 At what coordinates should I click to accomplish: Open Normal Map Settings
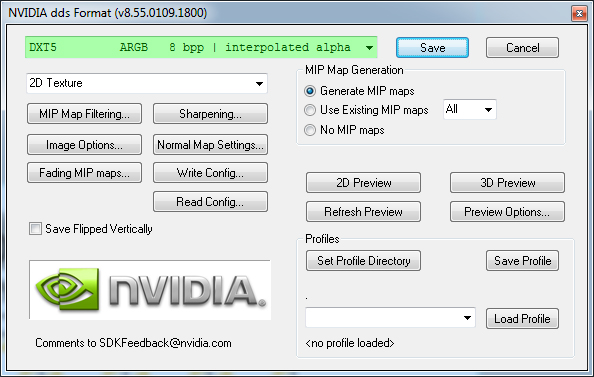coord(210,145)
